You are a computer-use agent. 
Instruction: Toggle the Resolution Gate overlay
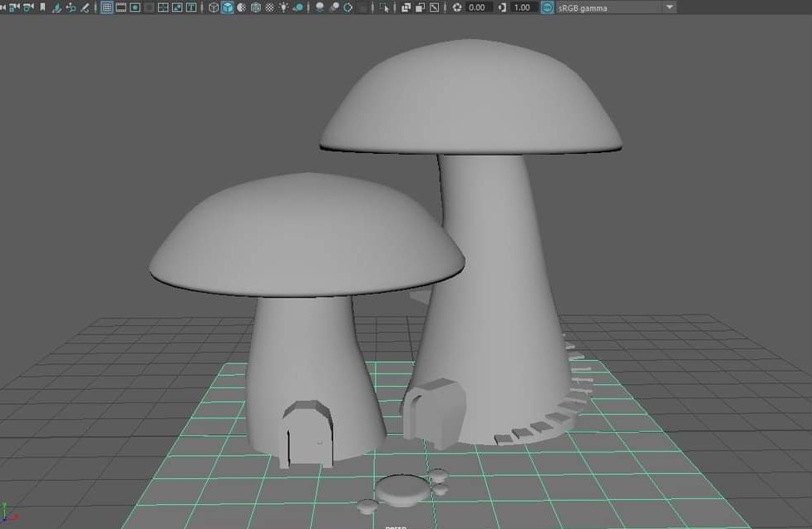135,7
